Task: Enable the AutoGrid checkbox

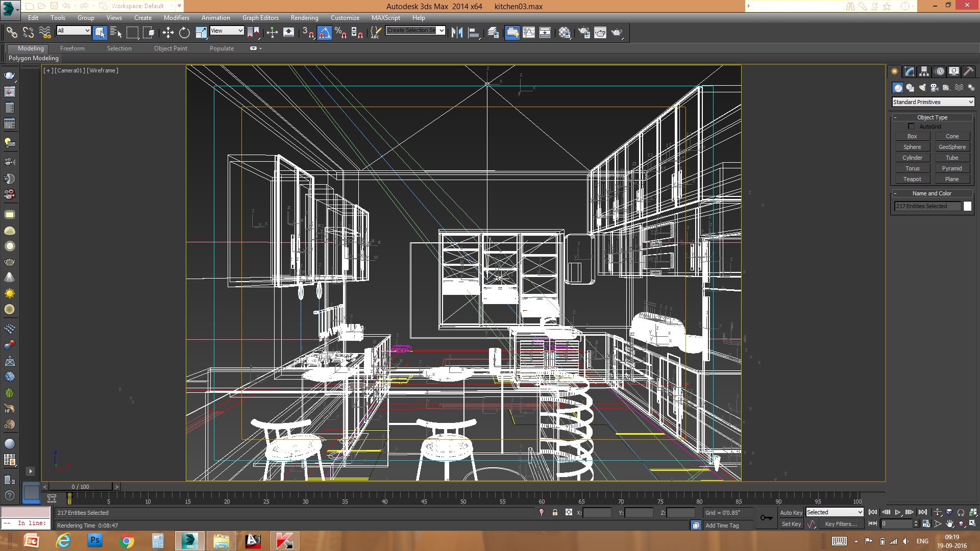Action: [911, 127]
